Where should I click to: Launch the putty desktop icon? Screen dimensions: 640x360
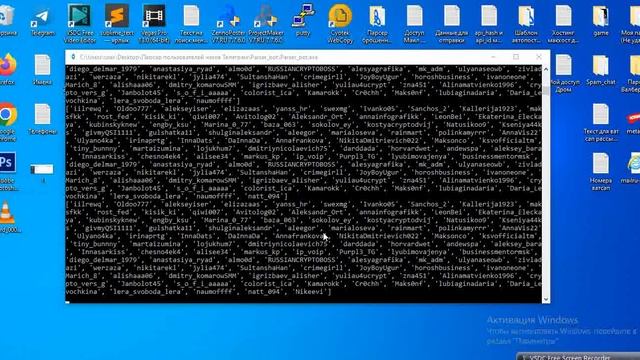coord(303,20)
